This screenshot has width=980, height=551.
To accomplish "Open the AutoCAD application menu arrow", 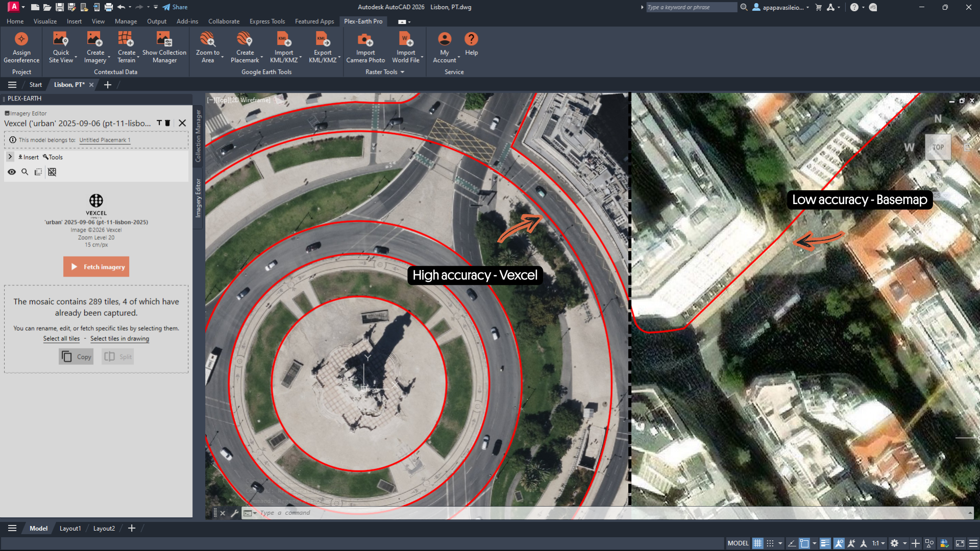I will [23, 7].
